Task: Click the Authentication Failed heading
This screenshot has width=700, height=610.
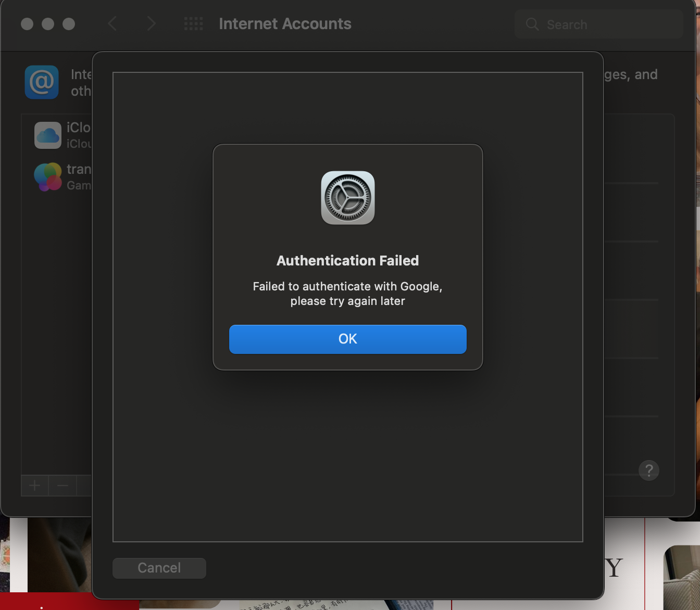Action: [x=348, y=260]
